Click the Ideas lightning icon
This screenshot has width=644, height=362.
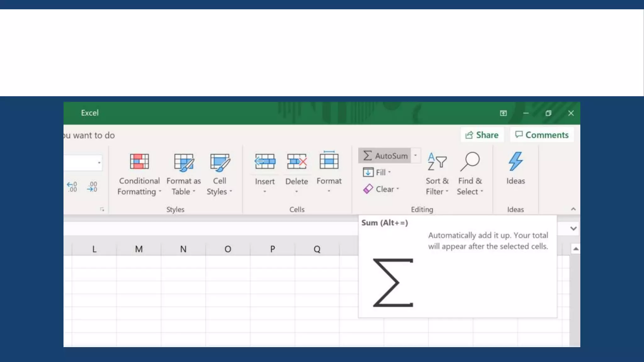(x=515, y=162)
